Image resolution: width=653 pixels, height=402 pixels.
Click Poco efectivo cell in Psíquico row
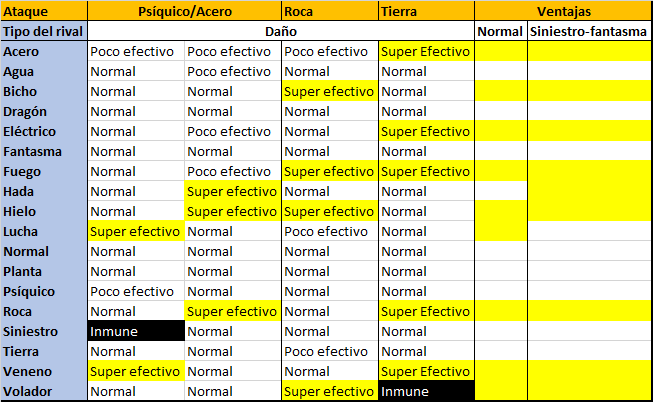[x=136, y=291]
